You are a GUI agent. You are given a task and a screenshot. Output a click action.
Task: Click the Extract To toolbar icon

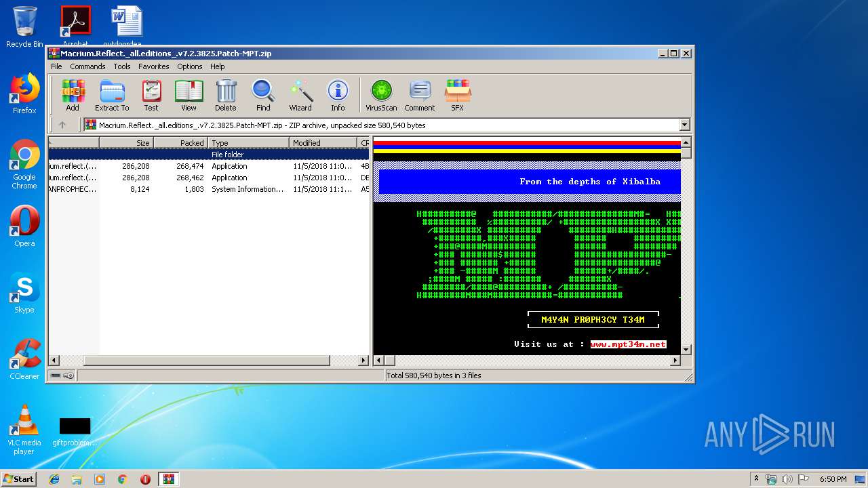click(x=112, y=95)
